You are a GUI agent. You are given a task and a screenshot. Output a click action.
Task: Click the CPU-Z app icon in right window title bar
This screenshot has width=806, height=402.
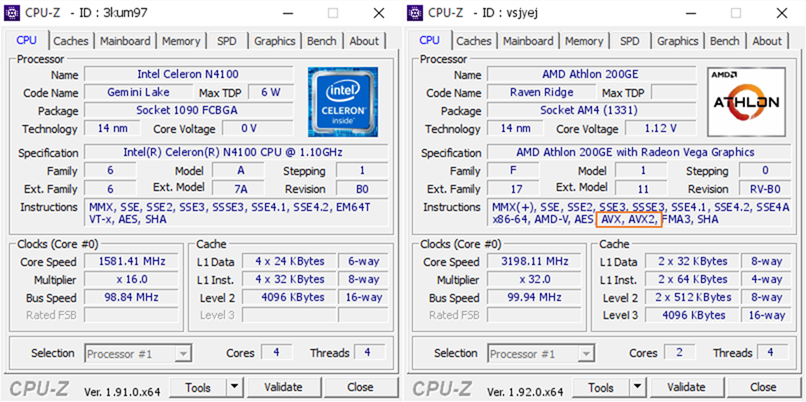(x=416, y=13)
